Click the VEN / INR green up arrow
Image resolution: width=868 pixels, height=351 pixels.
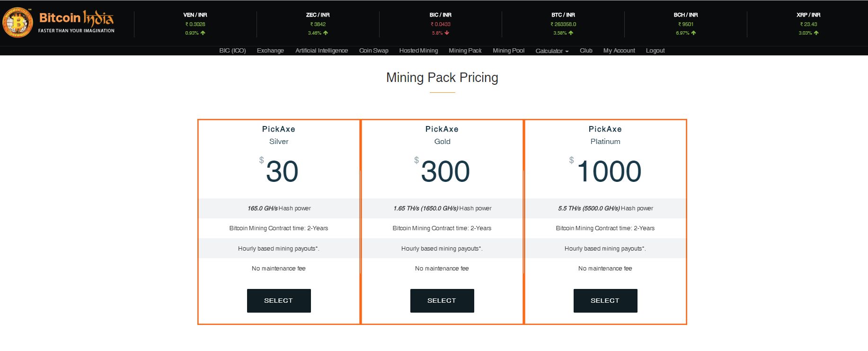203,33
